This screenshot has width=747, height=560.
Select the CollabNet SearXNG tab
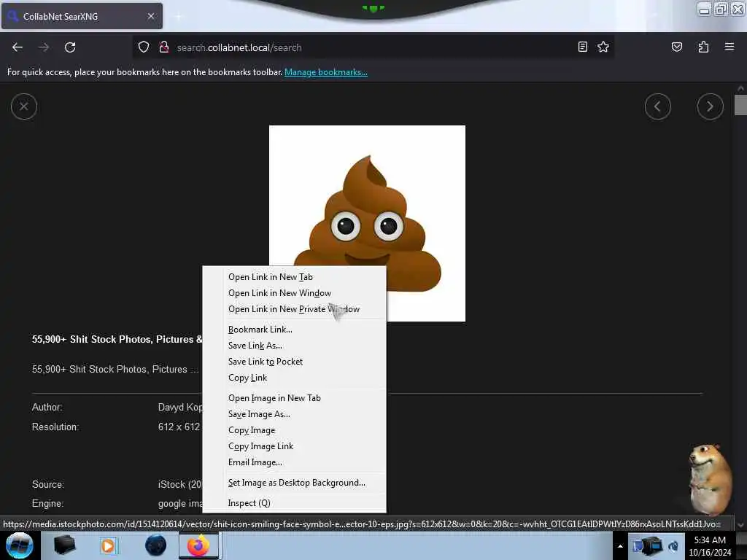click(x=82, y=16)
